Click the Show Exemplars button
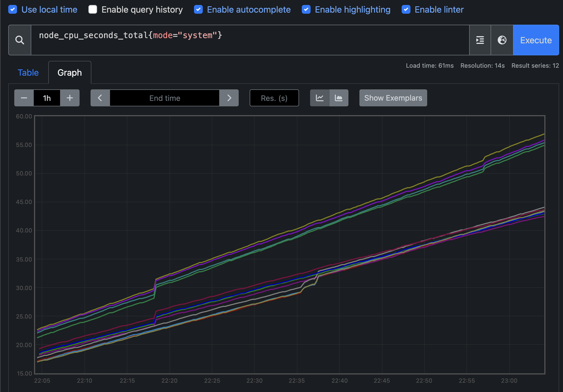 click(x=393, y=98)
